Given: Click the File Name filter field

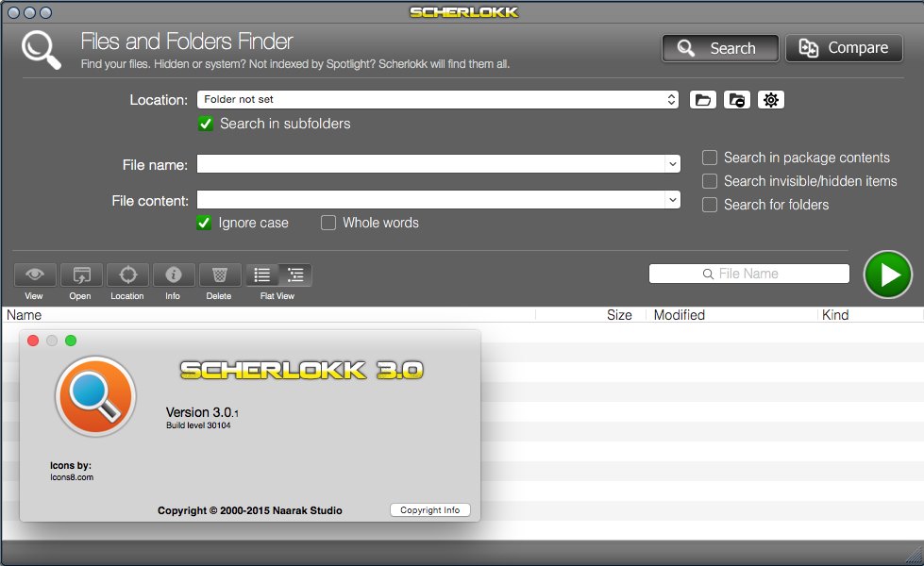Looking at the screenshot, I should (749, 274).
